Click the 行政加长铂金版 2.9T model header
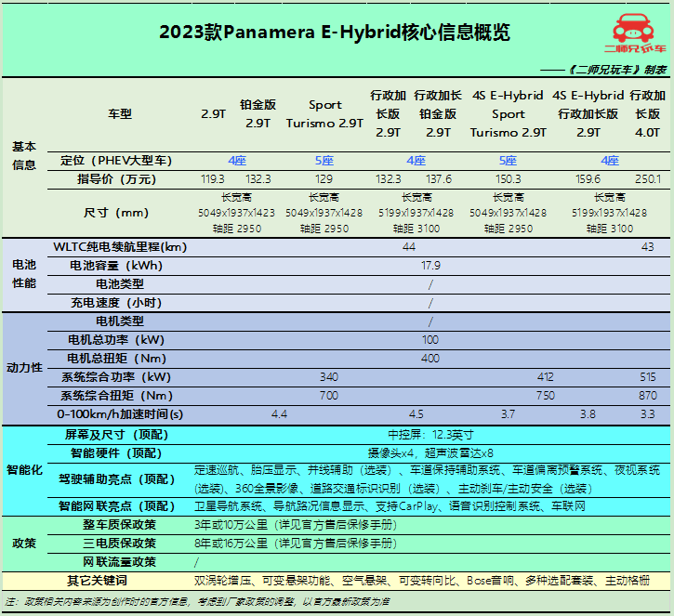This screenshot has width=674, height=616. click(x=438, y=114)
